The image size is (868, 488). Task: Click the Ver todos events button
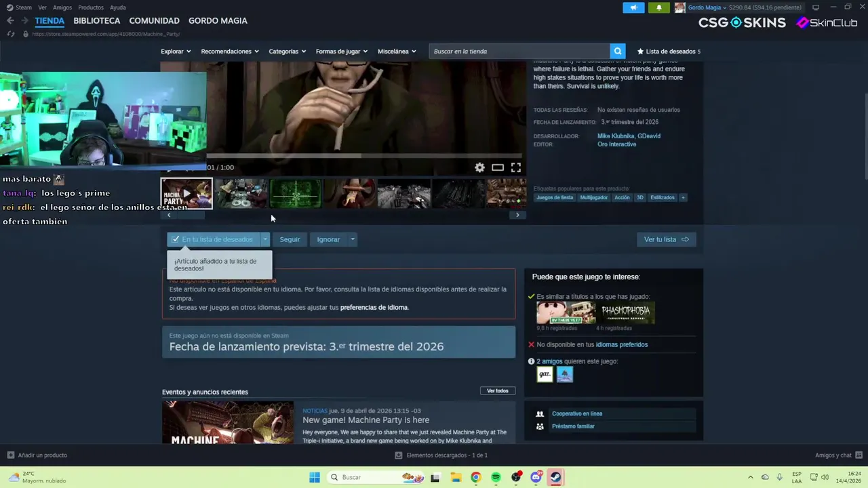[497, 391]
